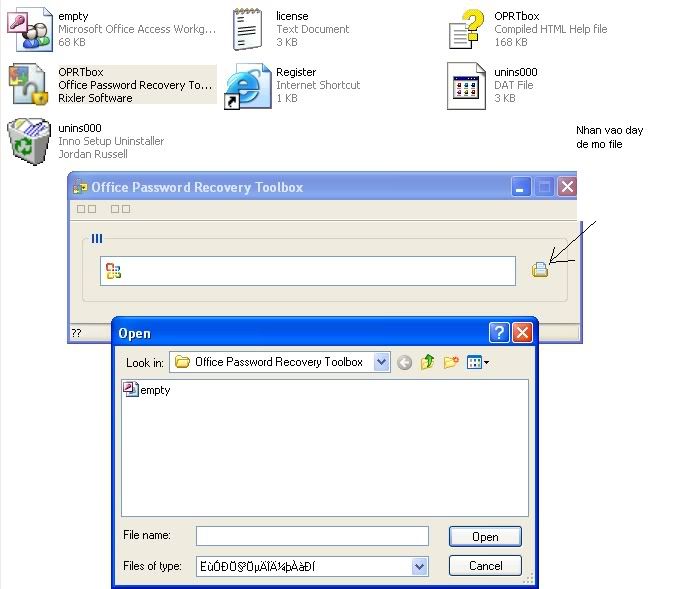The height and width of the screenshot is (589, 676).
Task: Close the Office Password Recovery Toolbox window
Action: (567, 187)
